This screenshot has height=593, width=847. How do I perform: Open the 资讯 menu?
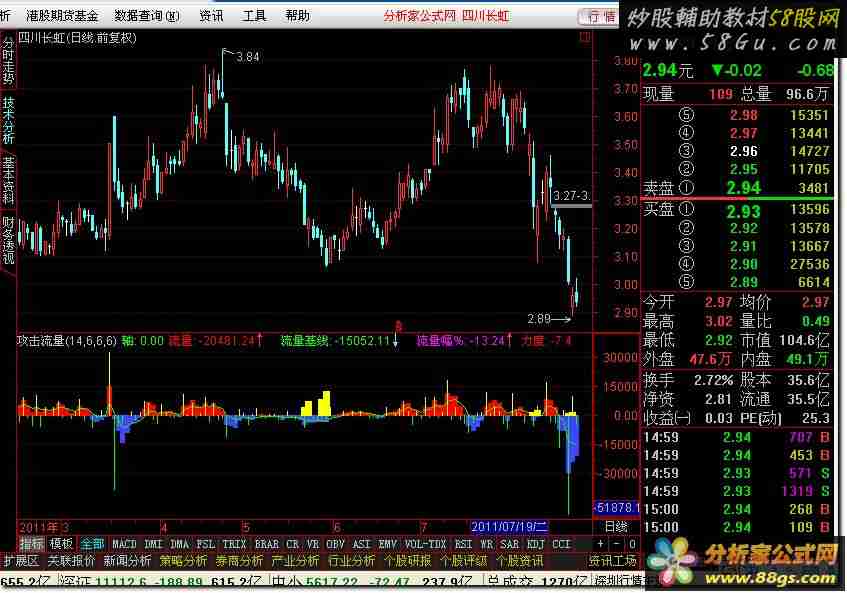(x=211, y=16)
